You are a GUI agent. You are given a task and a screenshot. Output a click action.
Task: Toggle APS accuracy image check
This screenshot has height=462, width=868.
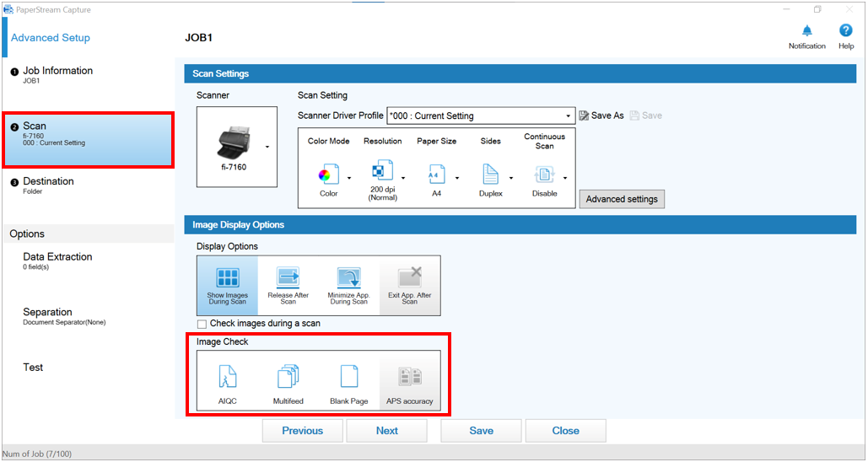[410, 381]
